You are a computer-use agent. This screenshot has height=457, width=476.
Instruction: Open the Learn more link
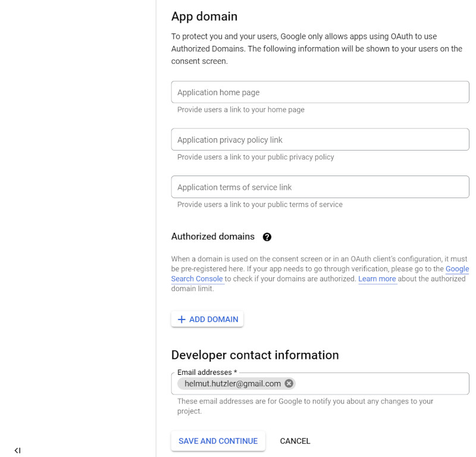pyautogui.click(x=377, y=278)
